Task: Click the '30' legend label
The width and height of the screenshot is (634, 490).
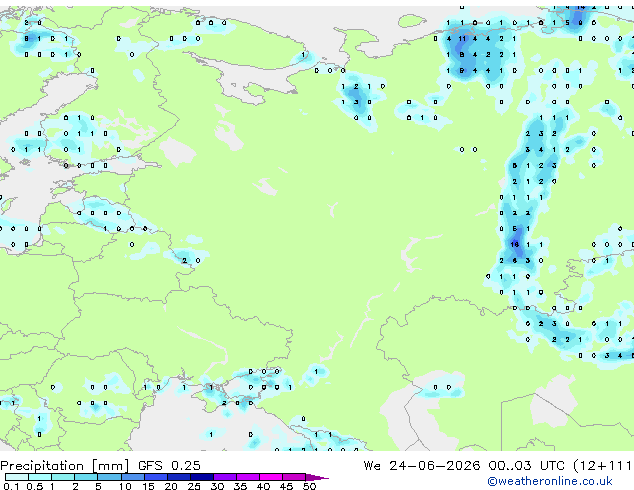Action: point(217,486)
